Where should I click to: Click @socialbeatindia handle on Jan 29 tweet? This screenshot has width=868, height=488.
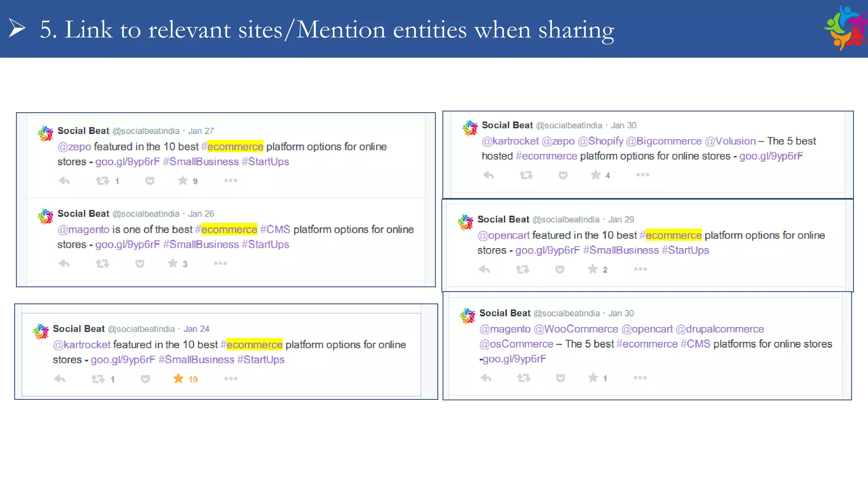point(566,220)
